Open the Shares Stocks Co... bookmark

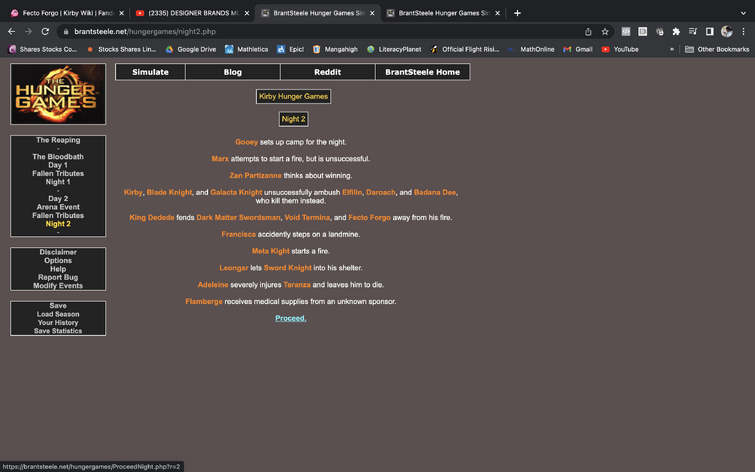(43, 49)
